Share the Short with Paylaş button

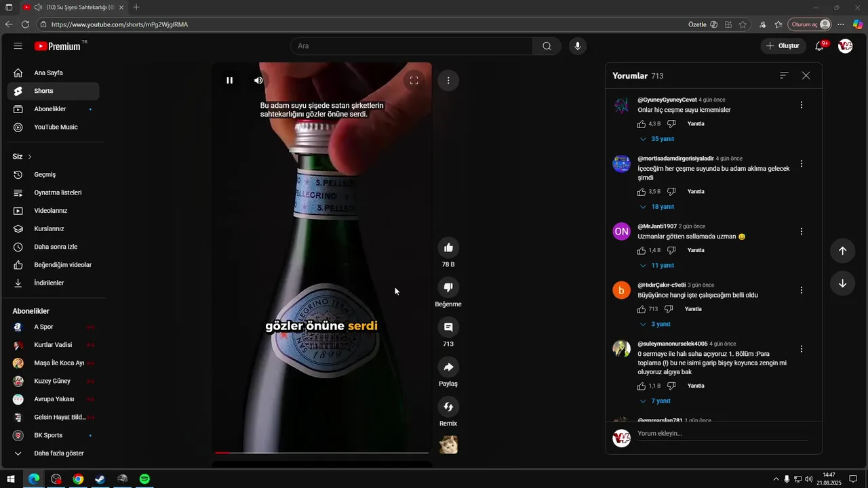click(448, 367)
